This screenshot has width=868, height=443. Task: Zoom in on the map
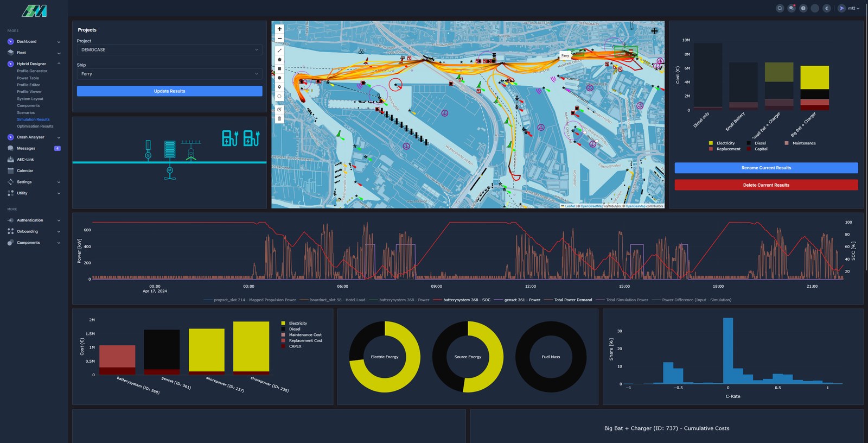tap(279, 29)
